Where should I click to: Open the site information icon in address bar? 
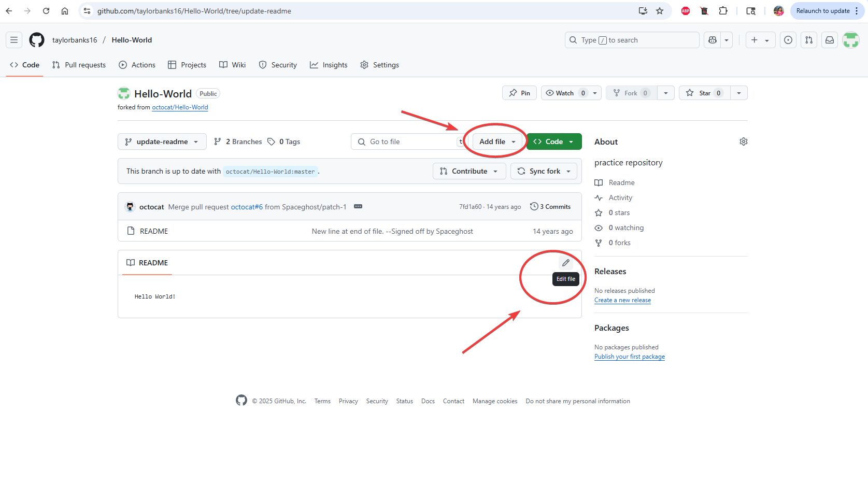[x=87, y=11]
